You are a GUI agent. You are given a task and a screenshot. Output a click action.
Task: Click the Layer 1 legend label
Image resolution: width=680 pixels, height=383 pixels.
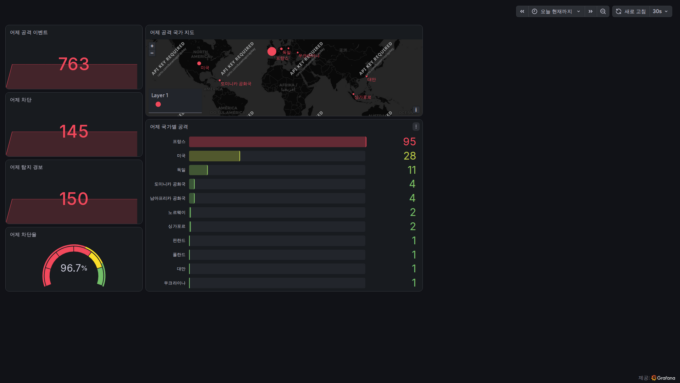[160, 95]
